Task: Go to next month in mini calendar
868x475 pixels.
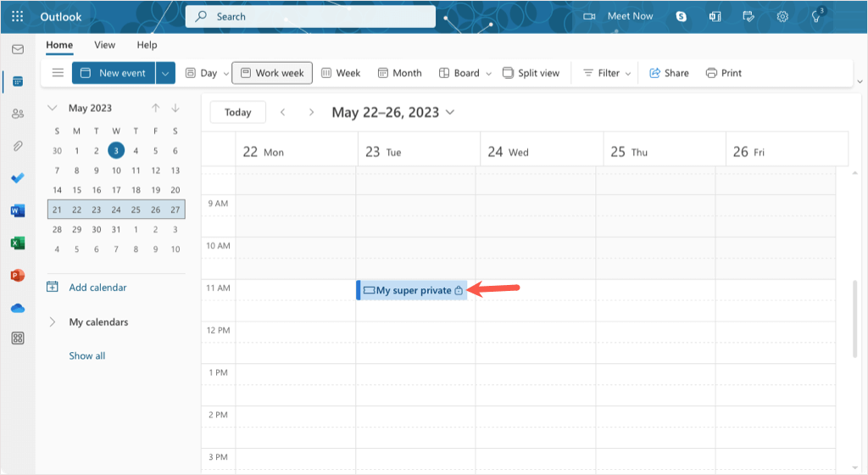Action: 175,108
